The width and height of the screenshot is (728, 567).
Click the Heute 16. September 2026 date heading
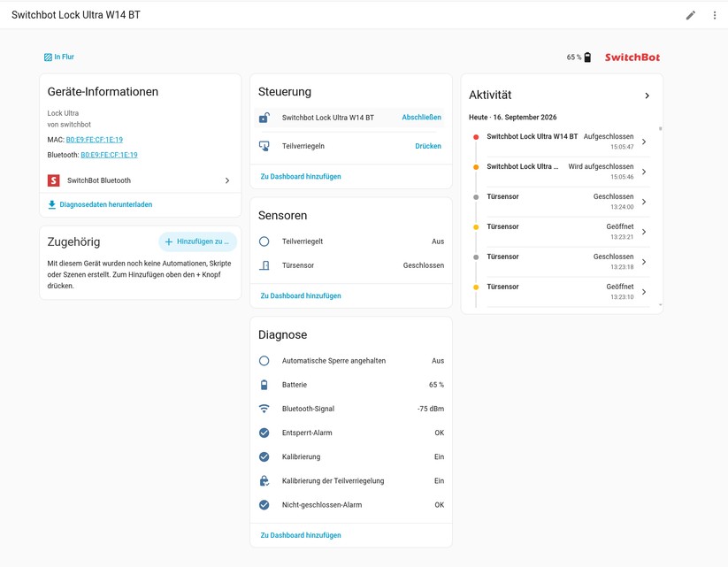[x=512, y=117]
